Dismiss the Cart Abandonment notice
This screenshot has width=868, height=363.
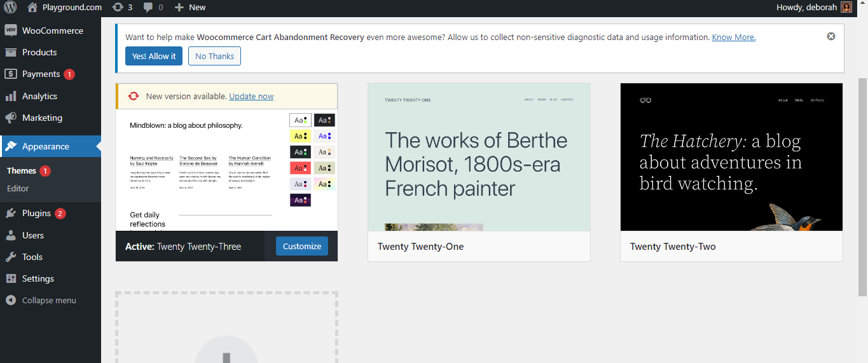[x=831, y=36]
